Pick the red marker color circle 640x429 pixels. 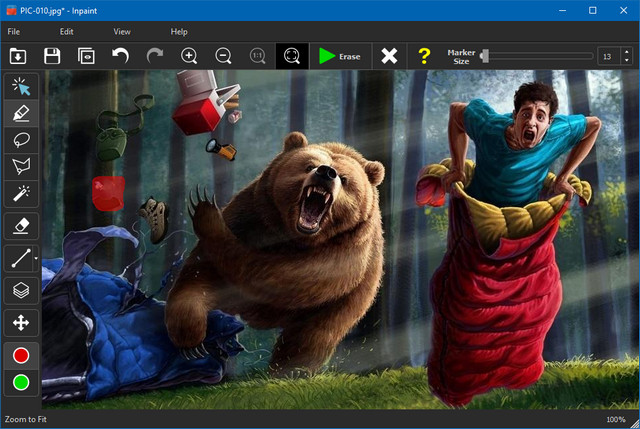(x=20, y=356)
